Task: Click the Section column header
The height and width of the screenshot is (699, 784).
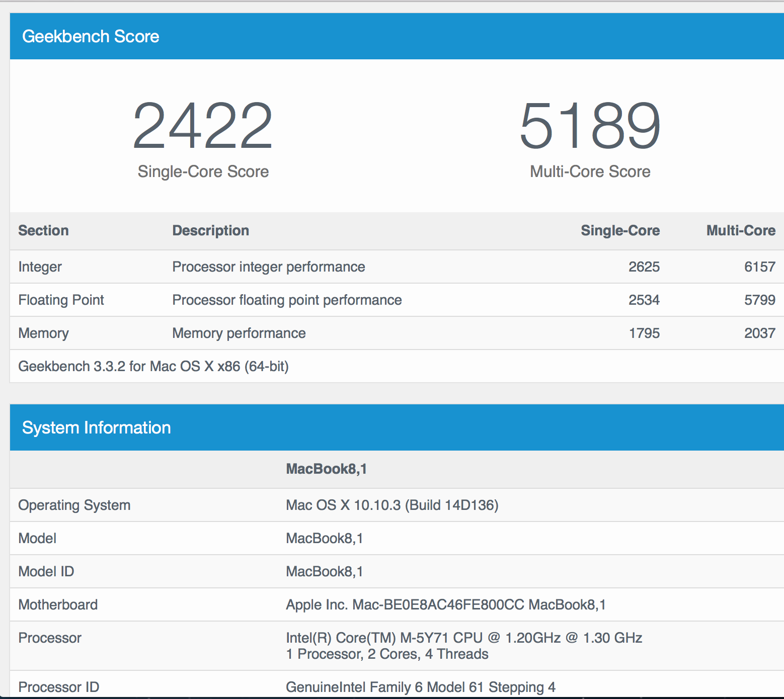Action: point(43,230)
